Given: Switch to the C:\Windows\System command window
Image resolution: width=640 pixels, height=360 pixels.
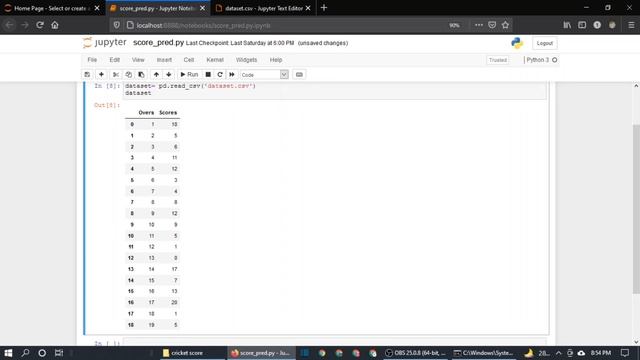Looking at the screenshot, I should point(483,353).
